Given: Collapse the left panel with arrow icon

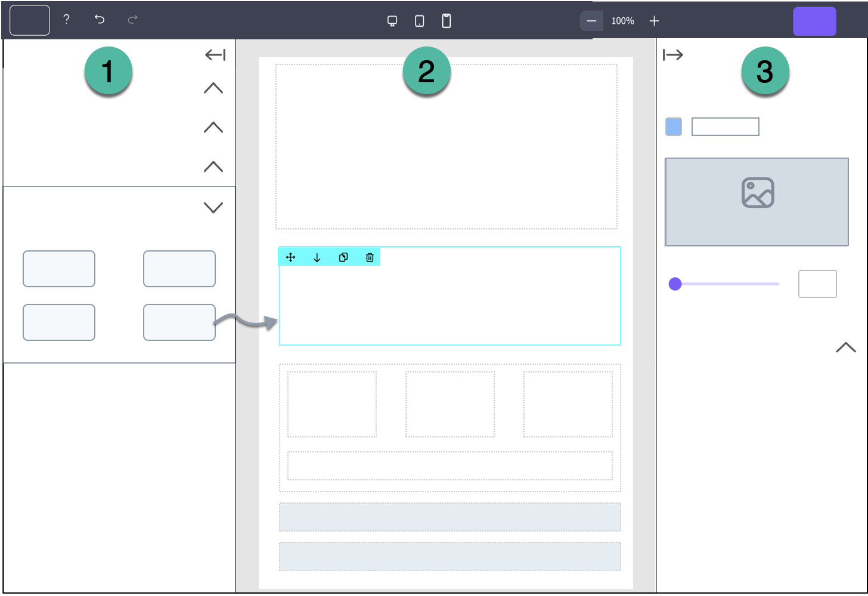Looking at the screenshot, I should [x=215, y=55].
